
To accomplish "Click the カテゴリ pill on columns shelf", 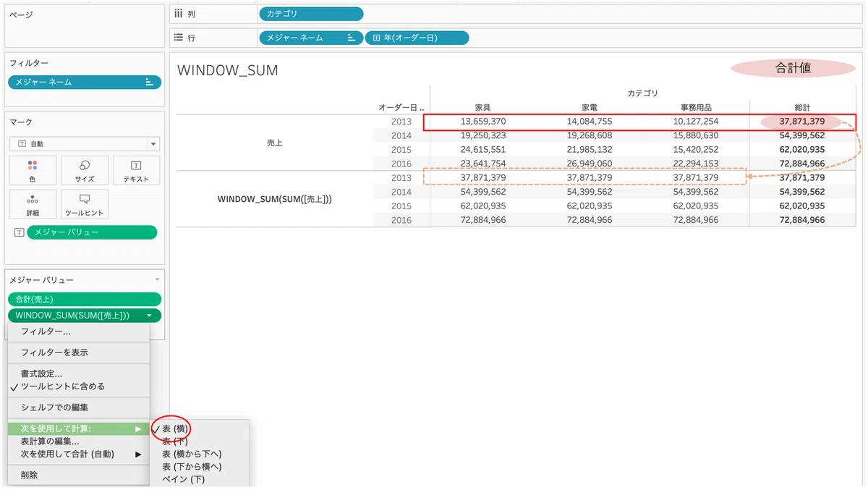I will [x=310, y=13].
